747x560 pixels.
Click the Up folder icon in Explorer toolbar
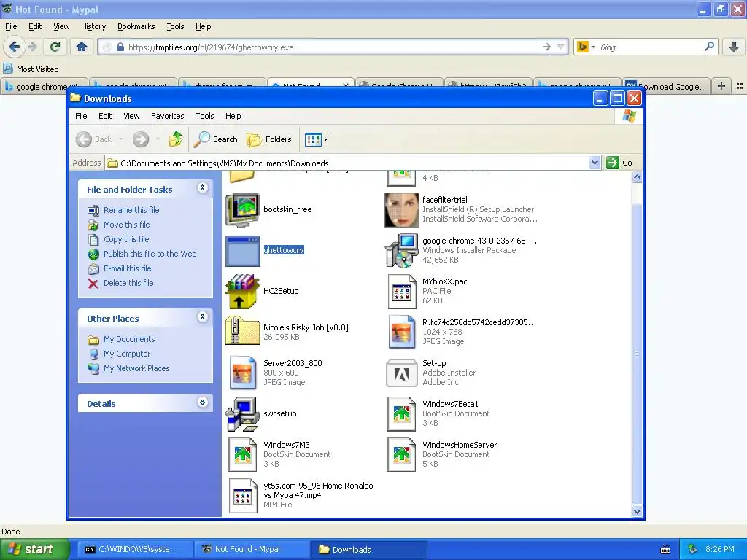click(x=175, y=139)
